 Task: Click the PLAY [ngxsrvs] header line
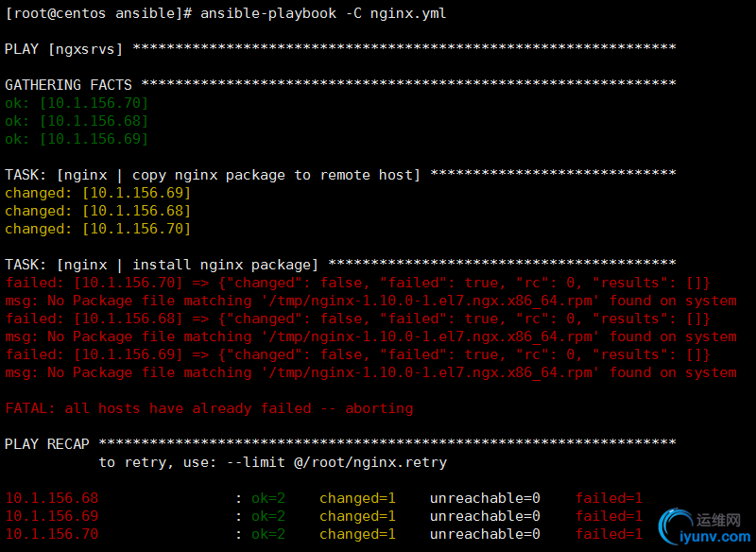tap(340, 49)
